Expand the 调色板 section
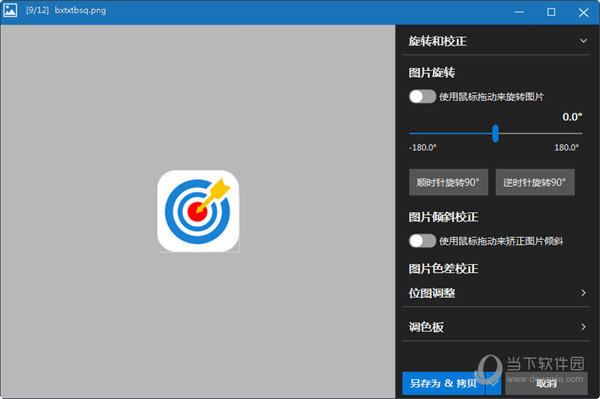This screenshot has width=600, height=399. point(496,327)
